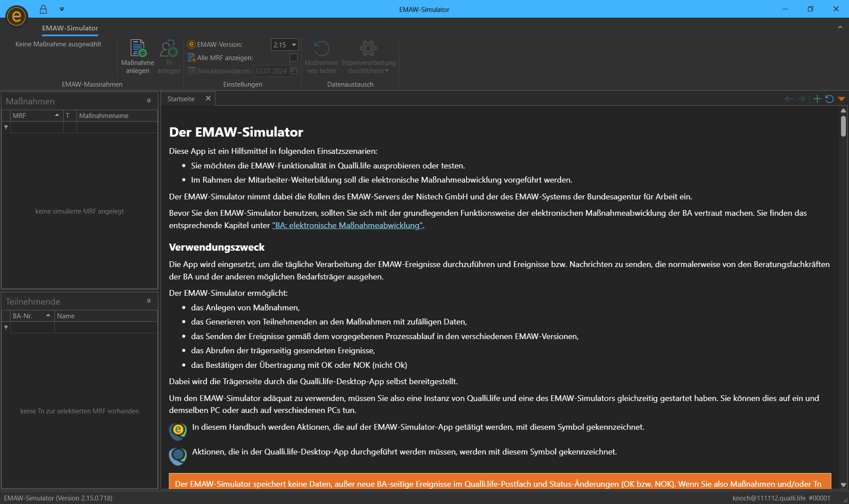The image size is (849, 504).
Task: Click the Qualli.life-Desktop-App symbol in handbook
Action: 178,456
